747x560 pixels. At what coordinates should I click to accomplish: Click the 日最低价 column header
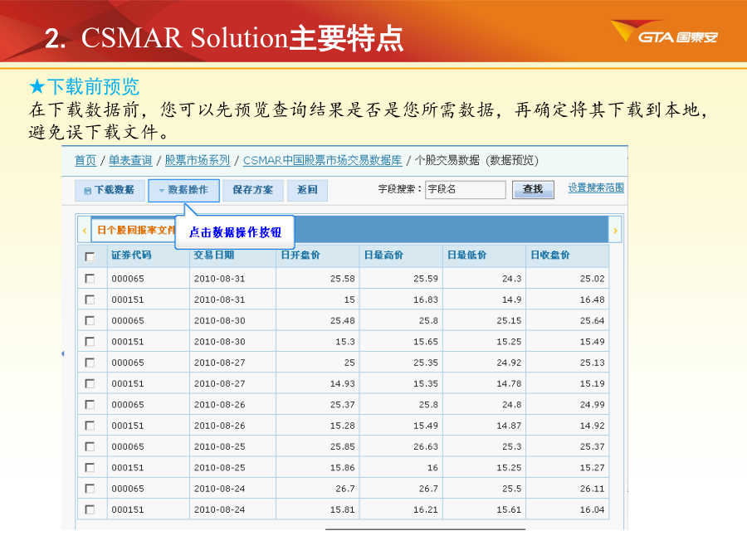click(484, 256)
